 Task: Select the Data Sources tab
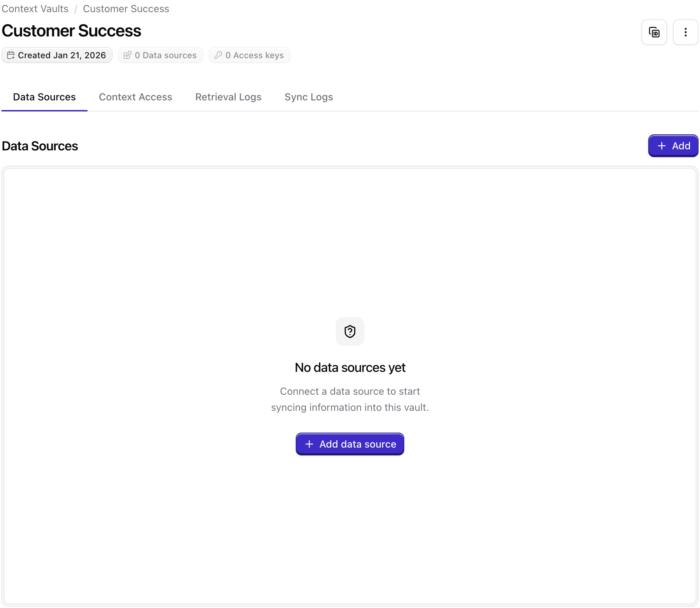44,97
